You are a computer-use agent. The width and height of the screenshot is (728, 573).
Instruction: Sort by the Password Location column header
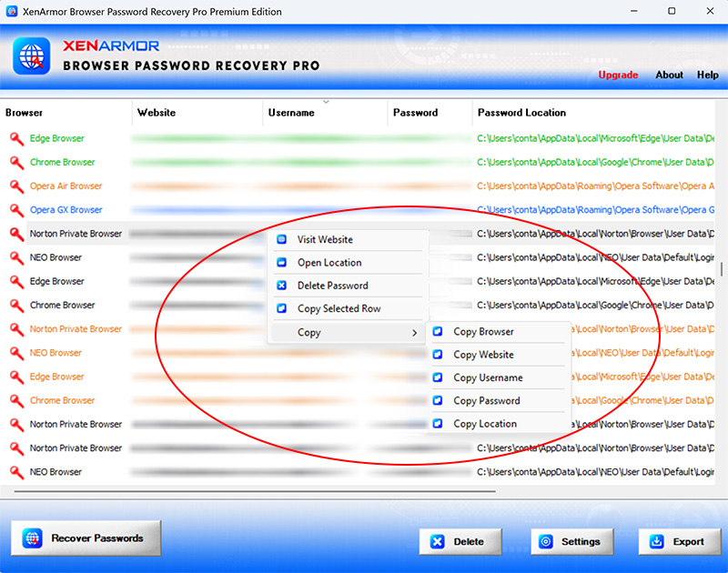click(x=521, y=113)
